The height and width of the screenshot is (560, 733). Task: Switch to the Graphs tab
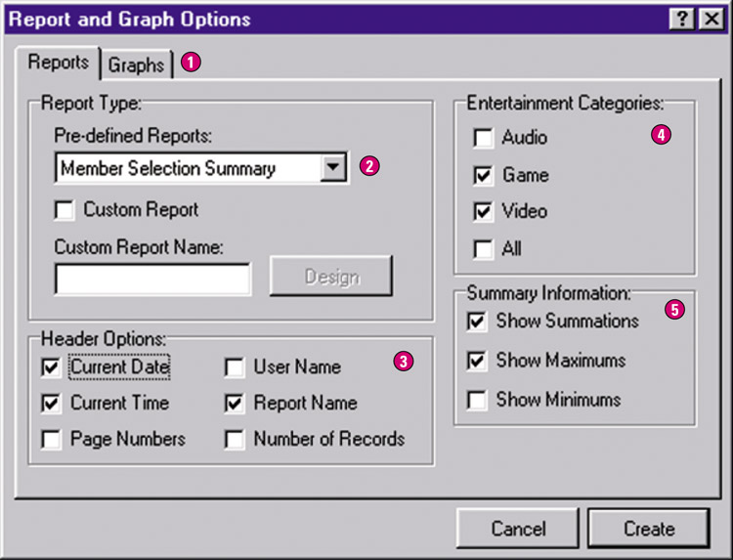(137, 65)
